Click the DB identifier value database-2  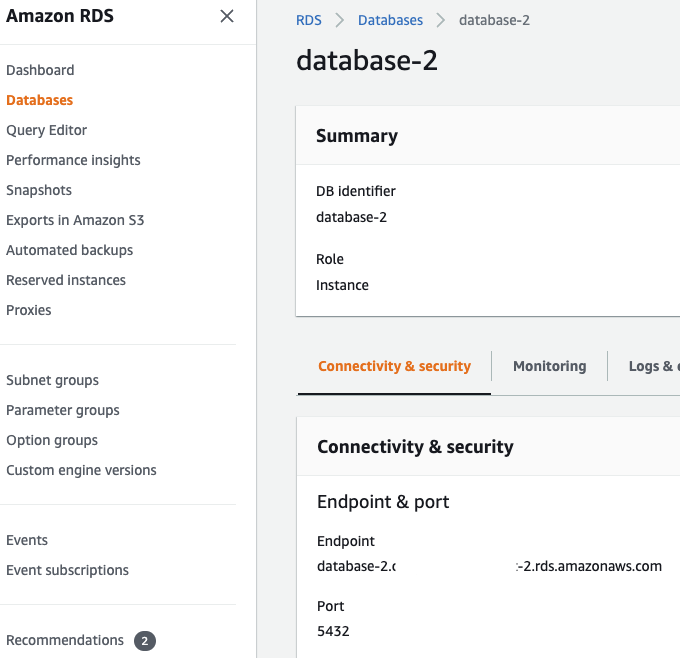351,217
